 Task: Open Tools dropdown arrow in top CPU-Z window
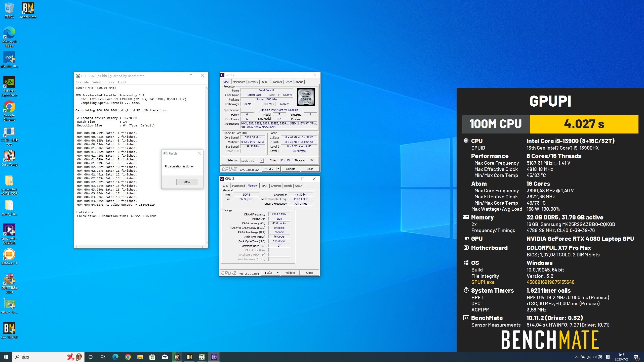278,169
